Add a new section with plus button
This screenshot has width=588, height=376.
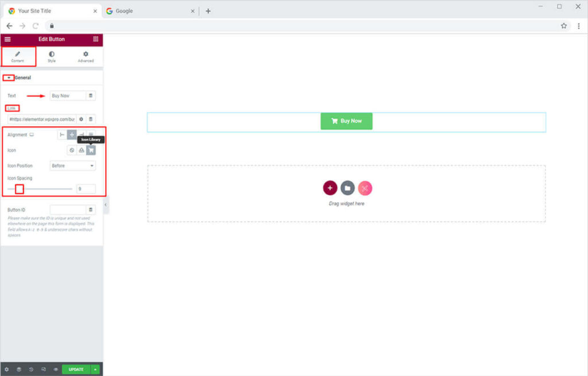330,188
